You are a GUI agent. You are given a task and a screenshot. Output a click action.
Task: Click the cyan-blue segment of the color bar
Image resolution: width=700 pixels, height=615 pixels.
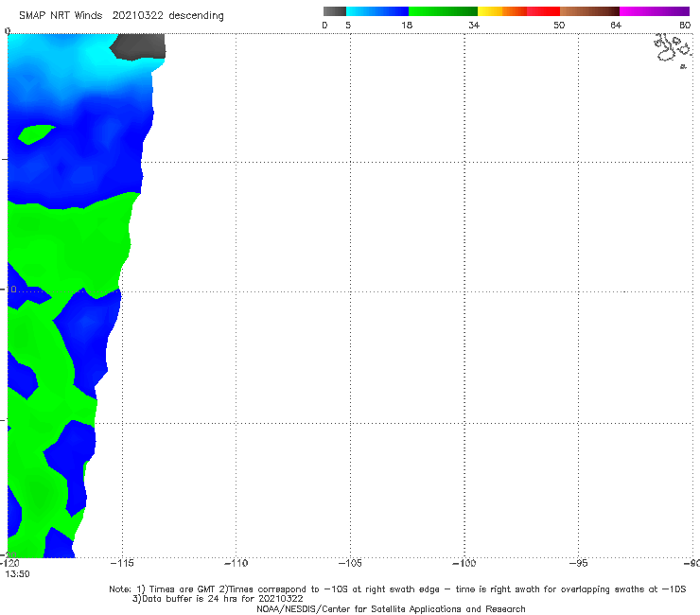(377, 11)
